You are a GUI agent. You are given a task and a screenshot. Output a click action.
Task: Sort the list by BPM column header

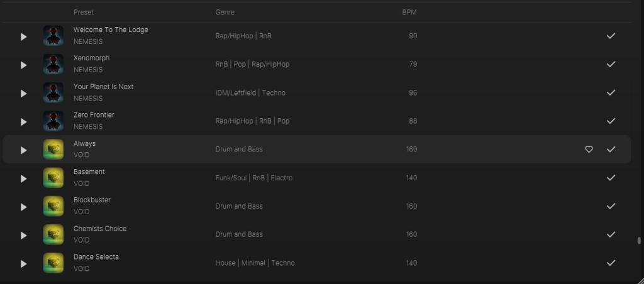pos(409,13)
